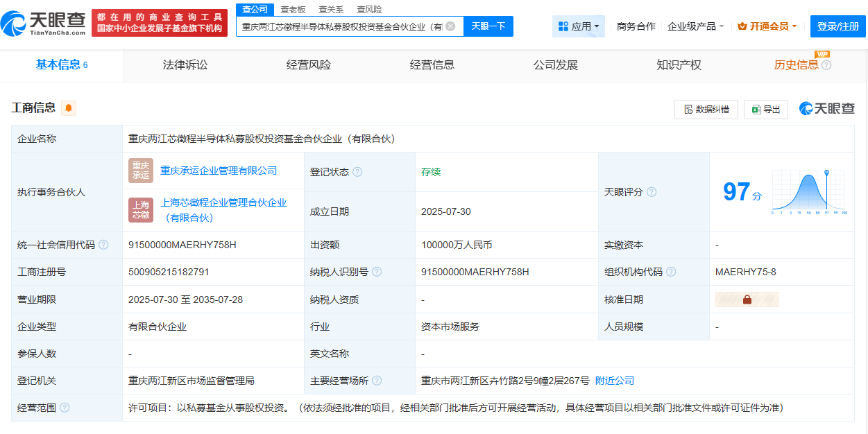Image resolution: width=868 pixels, height=434 pixels.
Task: Click the score distribution curve chart
Action: 809,192
